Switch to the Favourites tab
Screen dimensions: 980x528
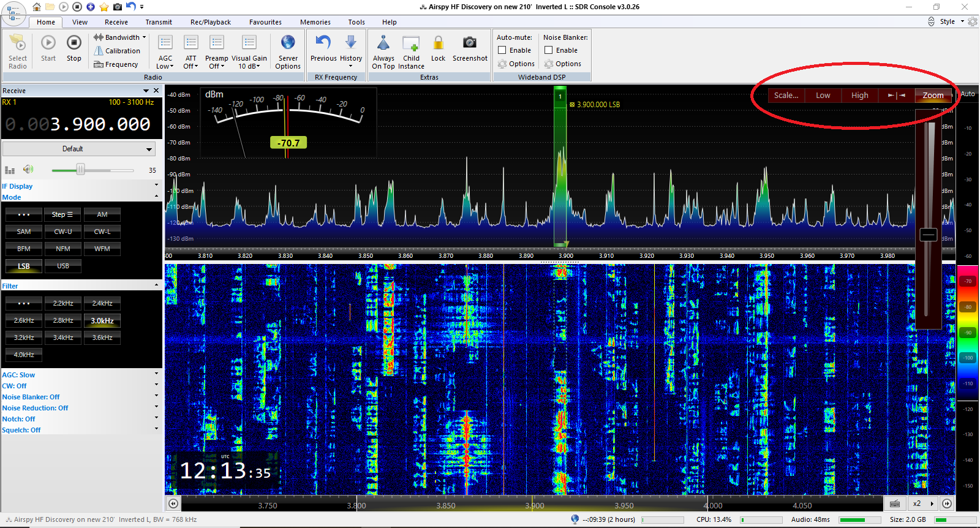[265, 22]
